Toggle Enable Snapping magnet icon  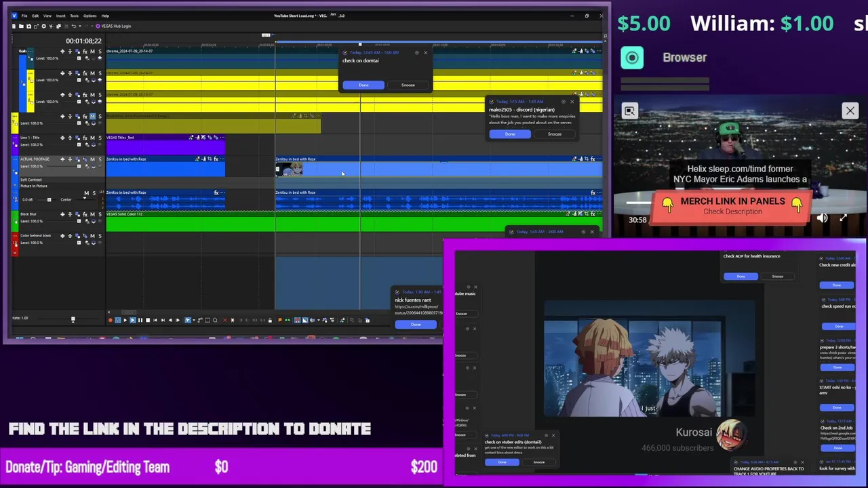tap(297, 320)
